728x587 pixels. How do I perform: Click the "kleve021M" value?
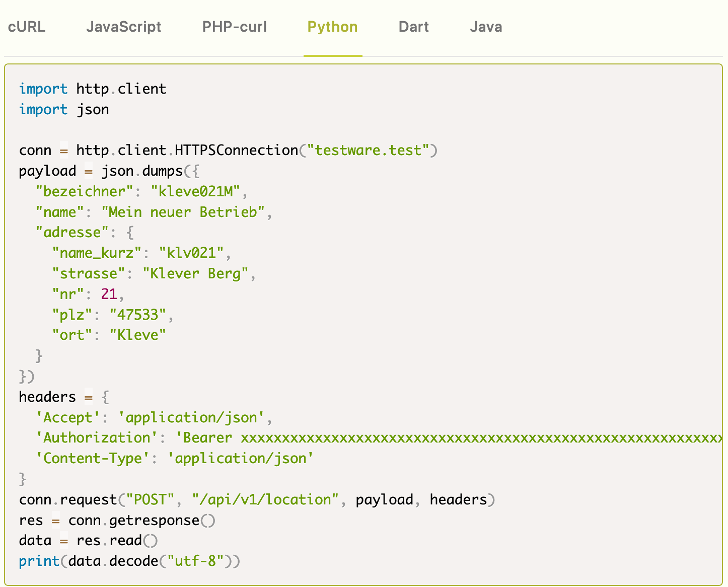(x=196, y=191)
